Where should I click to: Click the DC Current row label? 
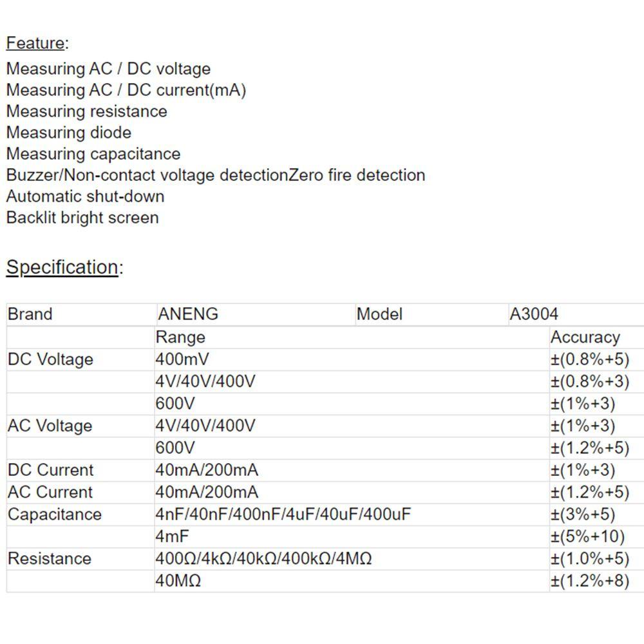pos(50,470)
